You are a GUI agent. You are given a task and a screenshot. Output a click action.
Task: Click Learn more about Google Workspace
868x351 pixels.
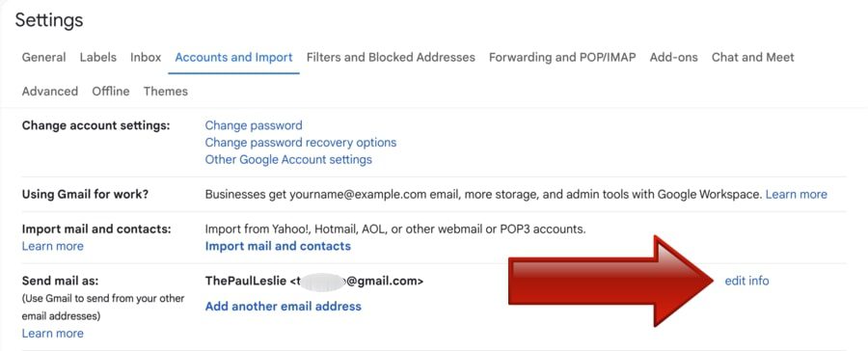[796, 195]
